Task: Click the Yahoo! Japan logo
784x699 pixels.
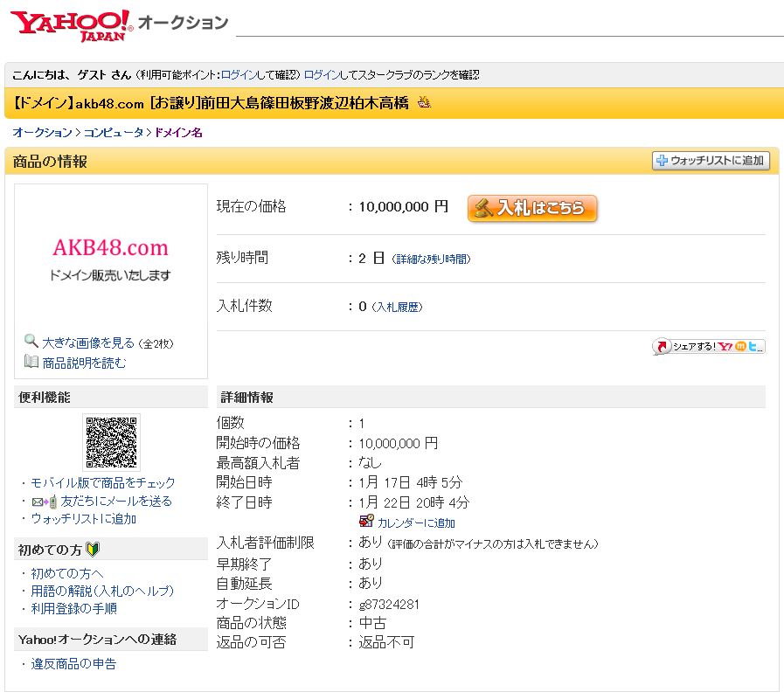Action: coord(71,25)
